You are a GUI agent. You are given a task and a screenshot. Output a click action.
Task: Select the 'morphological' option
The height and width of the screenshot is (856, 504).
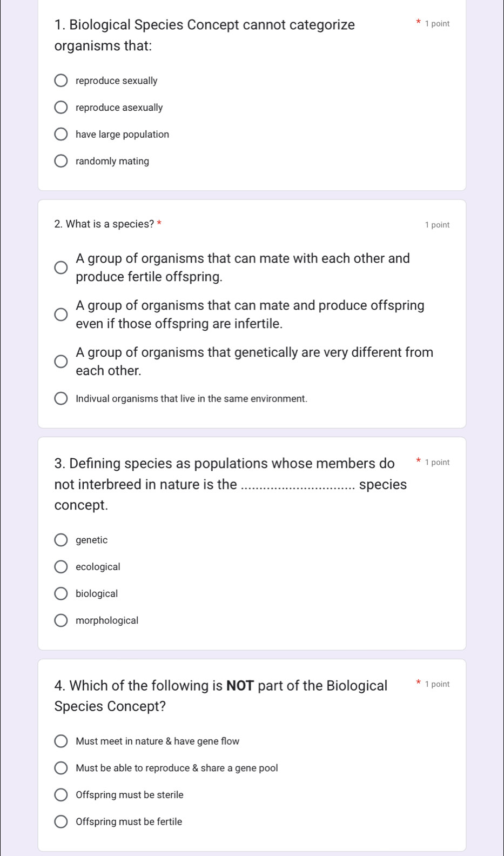pos(61,620)
